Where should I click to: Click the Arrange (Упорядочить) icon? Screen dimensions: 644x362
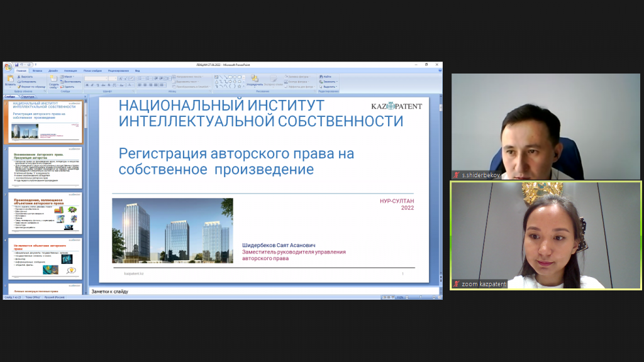(x=255, y=79)
